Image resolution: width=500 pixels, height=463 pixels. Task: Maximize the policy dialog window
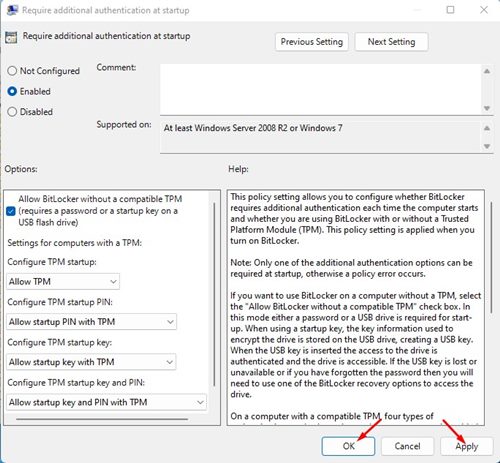450,10
